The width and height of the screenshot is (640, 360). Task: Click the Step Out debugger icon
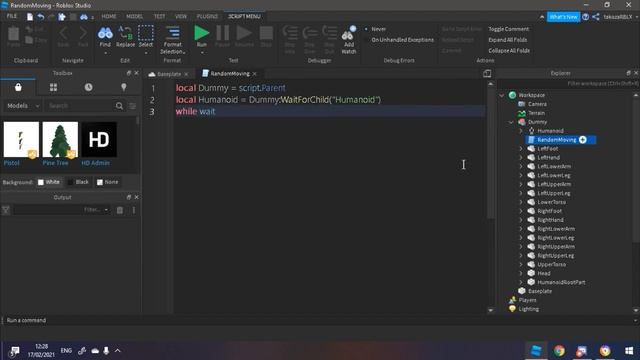coord(329,40)
